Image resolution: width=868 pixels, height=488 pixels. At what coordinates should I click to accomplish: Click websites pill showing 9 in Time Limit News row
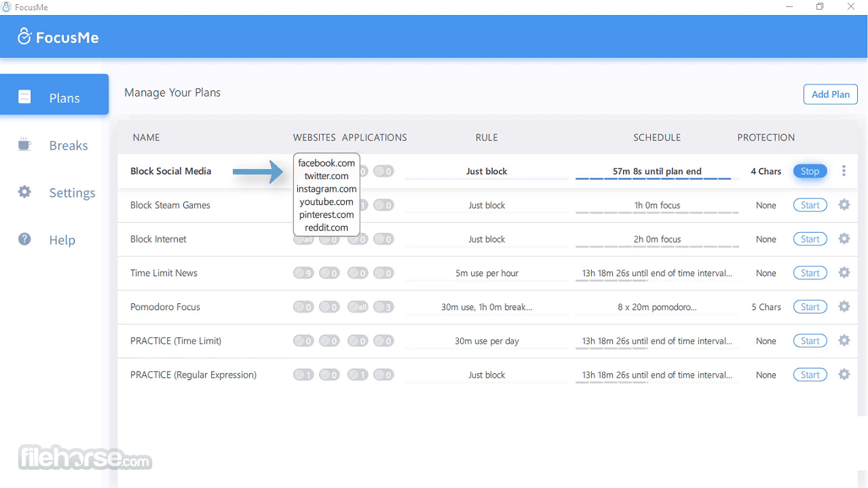pyautogui.click(x=303, y=273)
